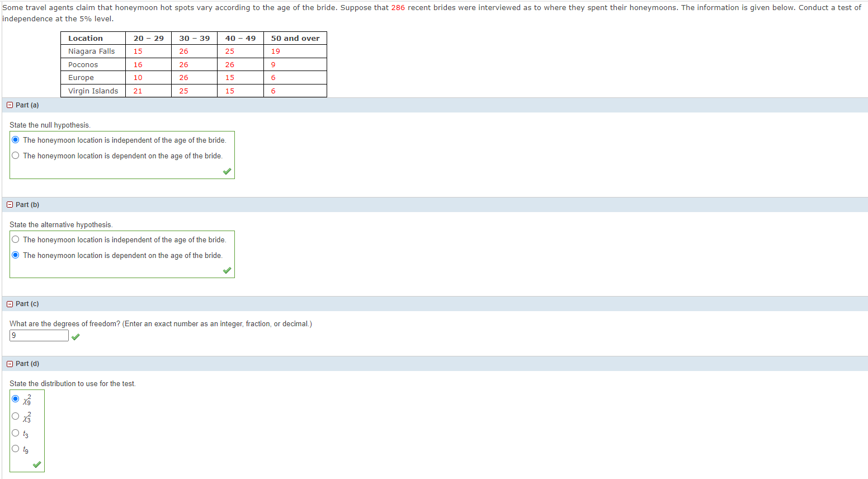Collapse the Part (a) section
The height and width of the screenshot is (479, 868).
(x=10, y=105)
